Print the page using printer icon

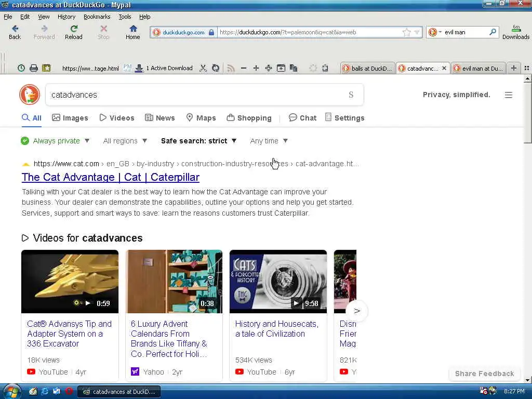point(34,68)
